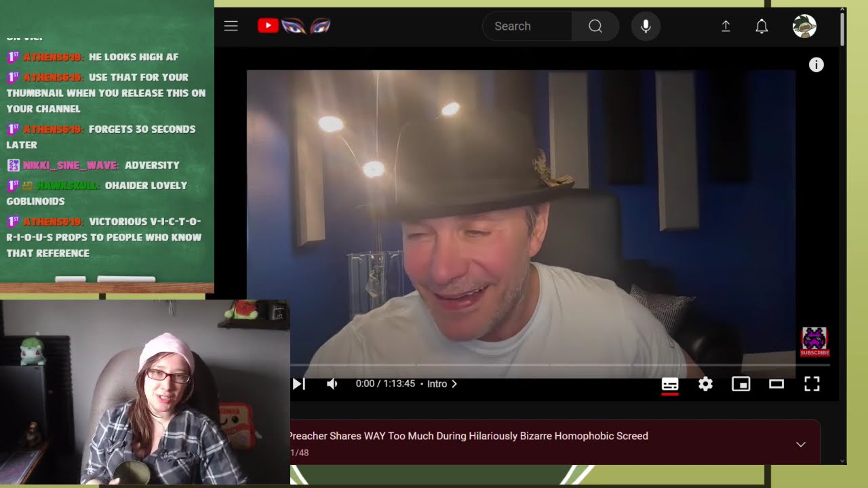The width and height of the screenshot is (868, 488).
Task: Click chat message "ADVERSITY"
Action: click(x=152, y=165)
